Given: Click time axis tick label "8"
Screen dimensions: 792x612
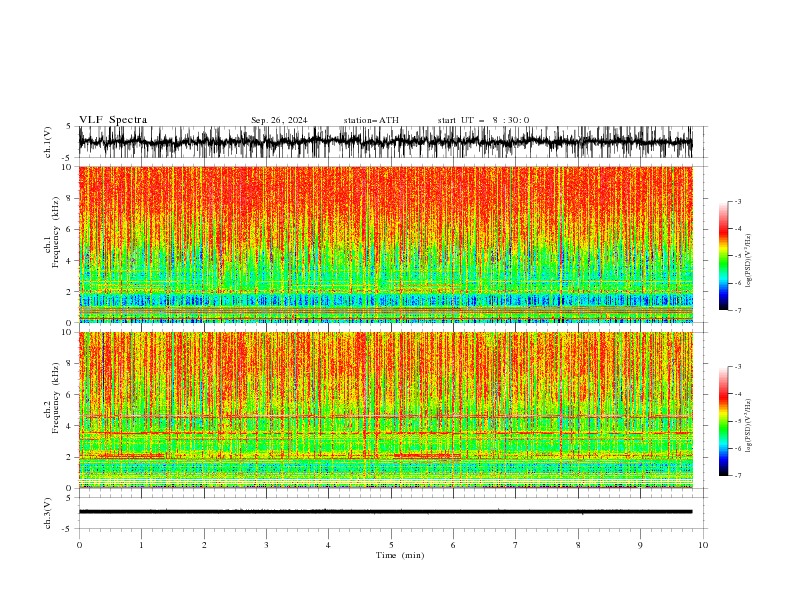Looking at the screenshot, I should (x=578, y=545).
